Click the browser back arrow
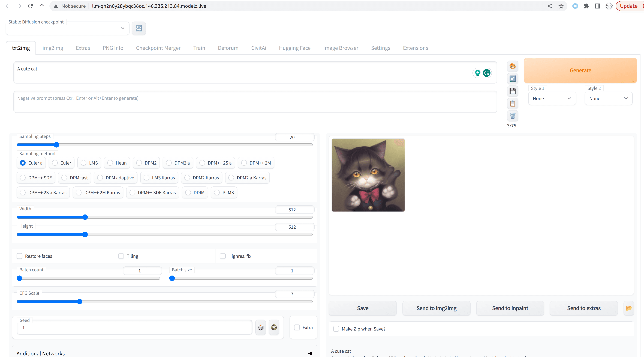Screen dimensions: 644x357 (x=8, y=6)
